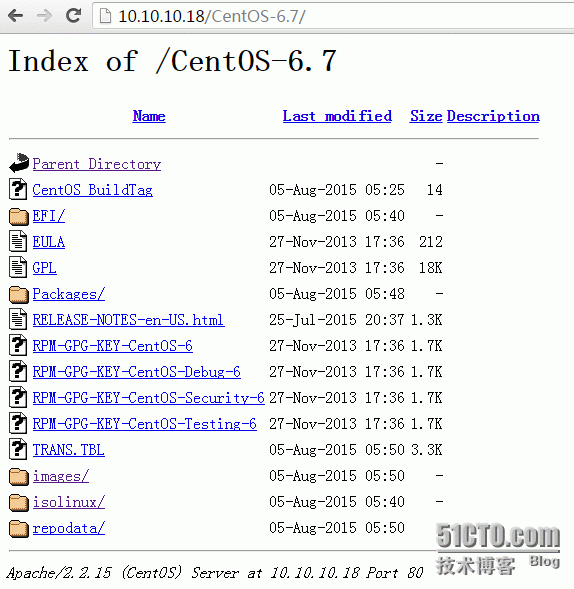This screenshot has height=589, width=574.
Task: Open the RPM-GPG-KEY-CentOS-Security-6 link
Action: click(149, 398)
